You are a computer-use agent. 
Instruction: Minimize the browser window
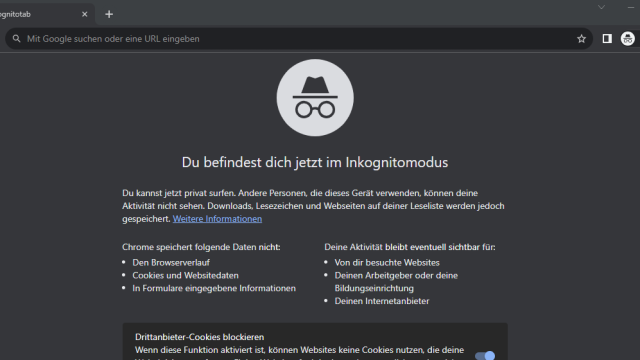click(631, 7)
